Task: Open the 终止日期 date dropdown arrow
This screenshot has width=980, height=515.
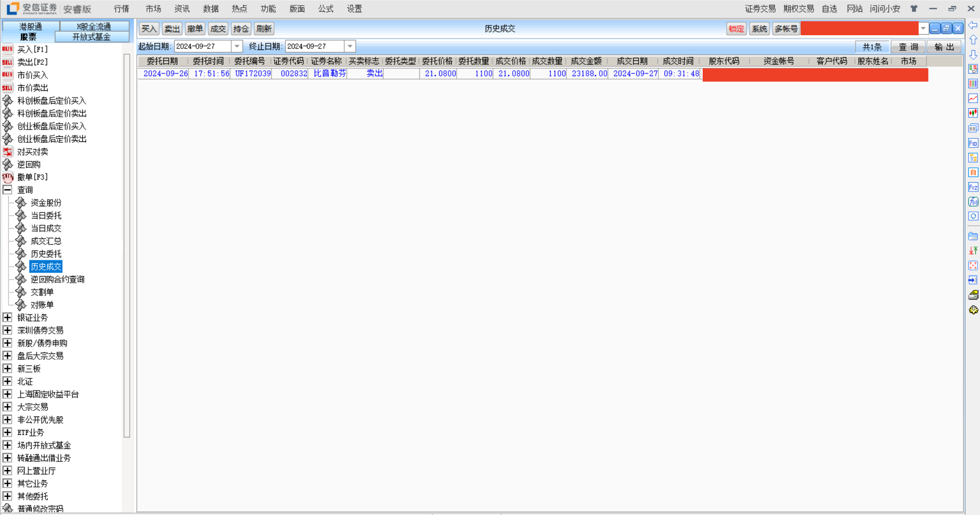Action: 350,46
